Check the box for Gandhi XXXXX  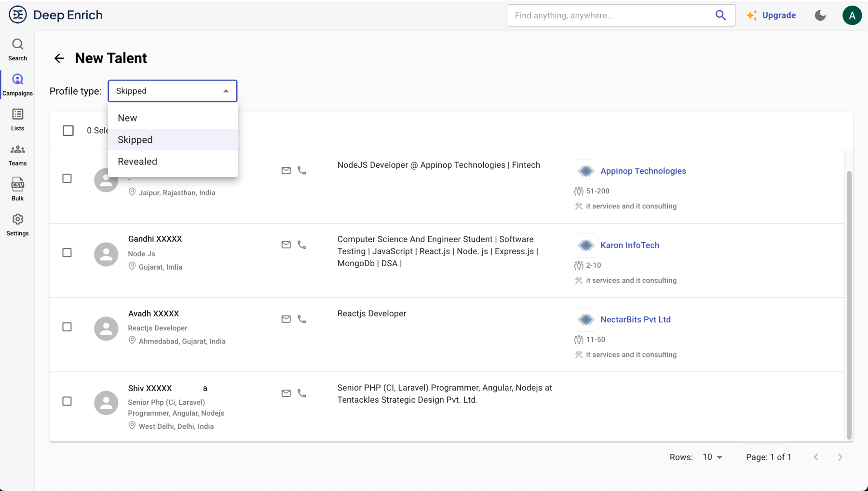pos(67,253)
